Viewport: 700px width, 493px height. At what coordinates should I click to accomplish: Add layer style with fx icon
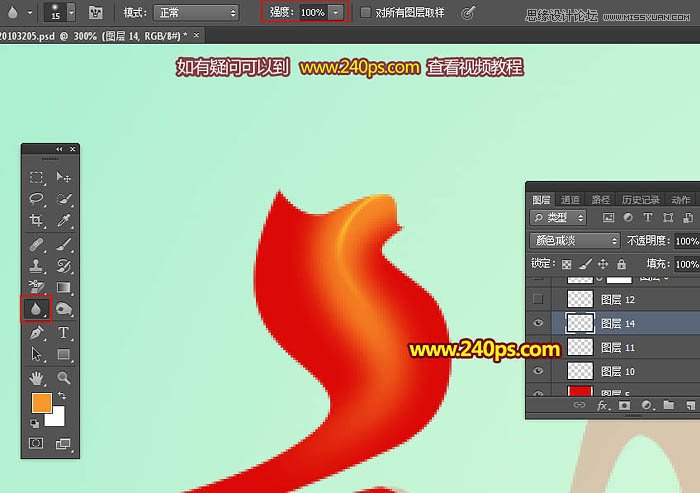602,405
